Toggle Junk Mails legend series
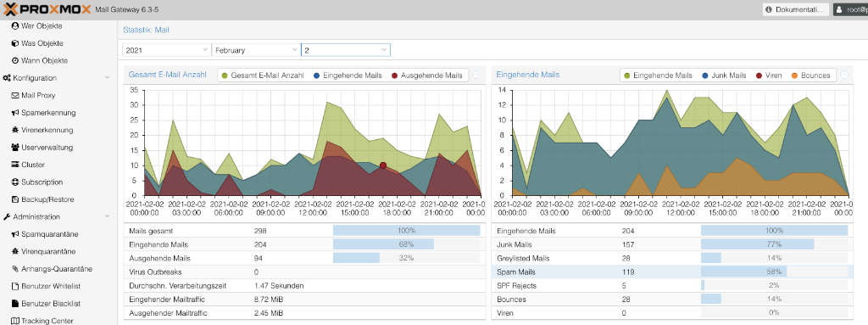 coord(724,76)
